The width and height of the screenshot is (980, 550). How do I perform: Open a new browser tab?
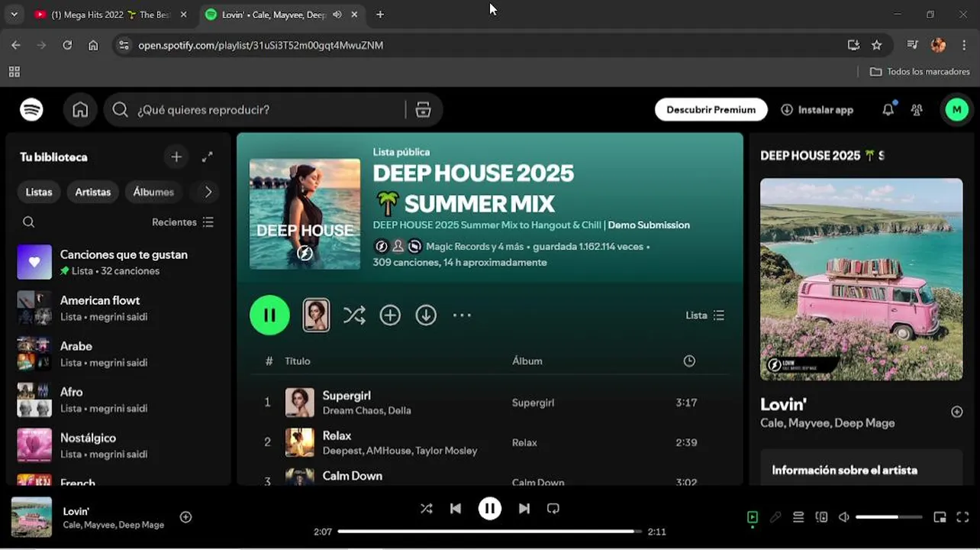click(380, 15)
